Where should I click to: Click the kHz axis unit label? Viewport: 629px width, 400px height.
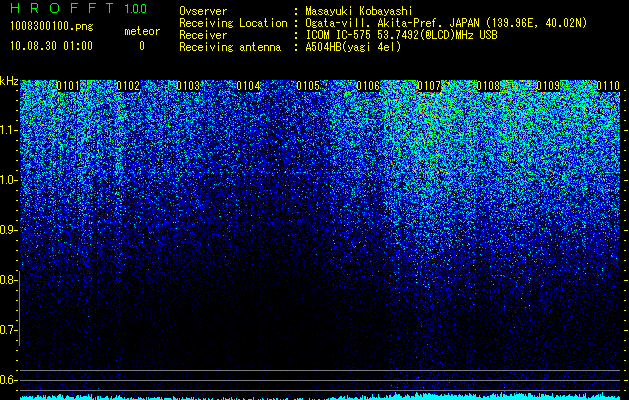pyautogui.click(x=9, y=81)
